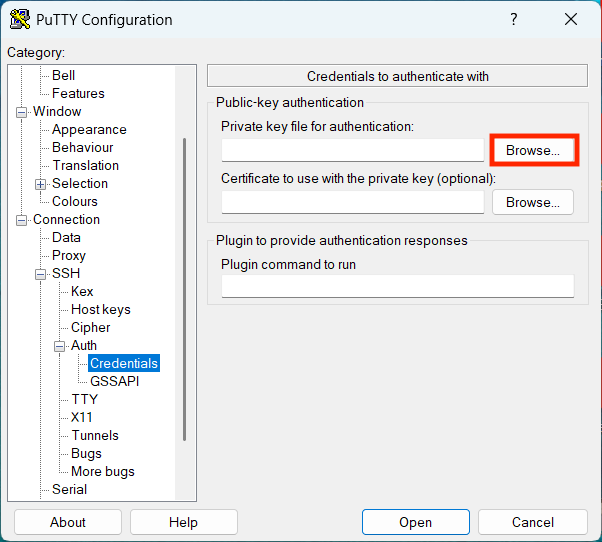Click the question mark help button
Screen dimensions: 602x542
point(514,19)
